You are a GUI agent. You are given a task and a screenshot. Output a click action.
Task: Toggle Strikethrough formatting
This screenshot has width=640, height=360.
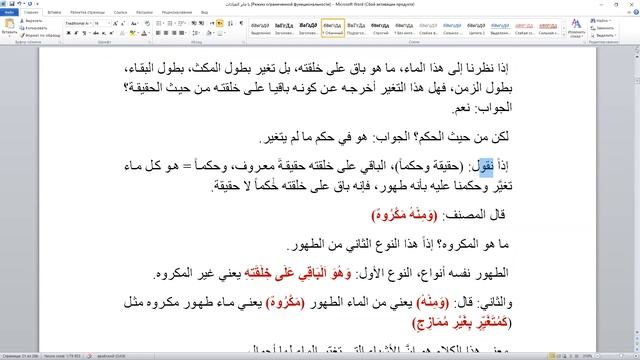tap(96, 33)
